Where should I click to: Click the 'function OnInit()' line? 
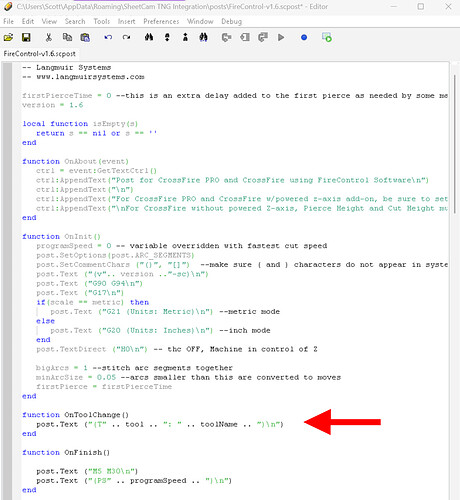(x=61, y=236)
